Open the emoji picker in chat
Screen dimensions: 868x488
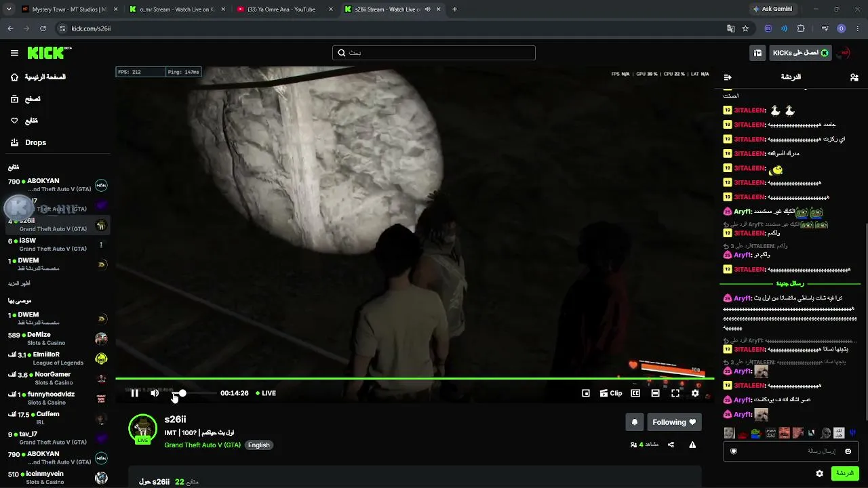pyautogui.click(x=848, y=451)
